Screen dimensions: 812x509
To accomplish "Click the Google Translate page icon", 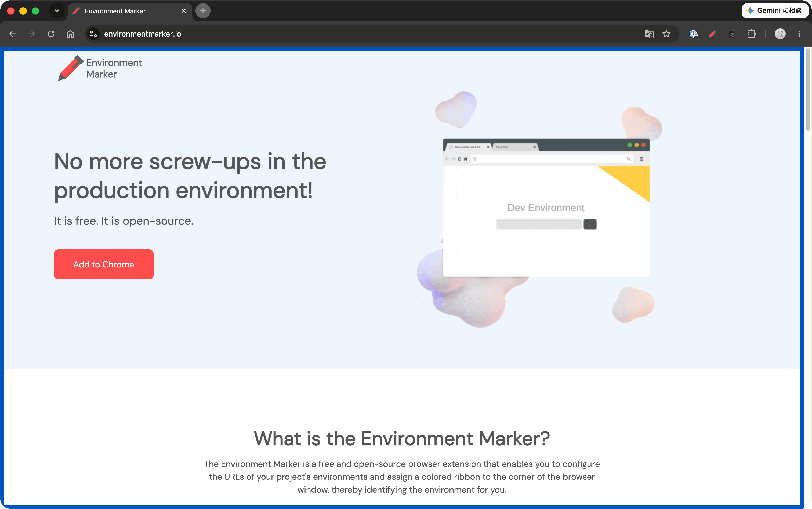I will tap(649, 34).
